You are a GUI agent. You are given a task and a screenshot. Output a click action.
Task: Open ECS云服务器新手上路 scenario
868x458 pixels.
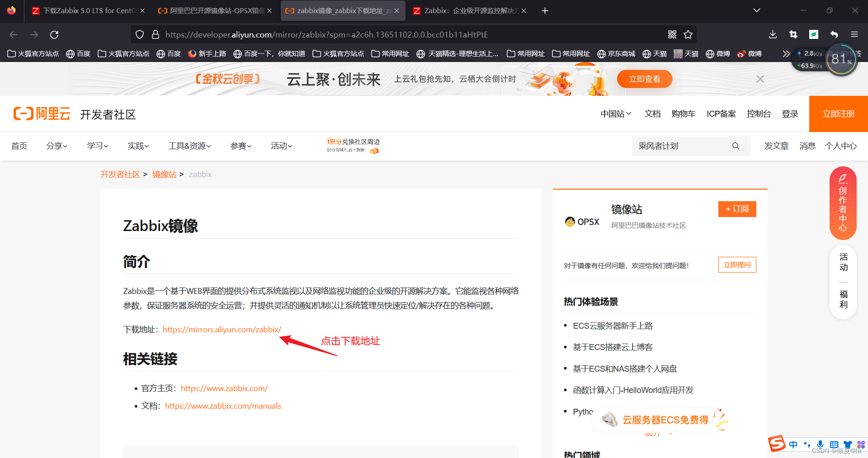[613, 326]
